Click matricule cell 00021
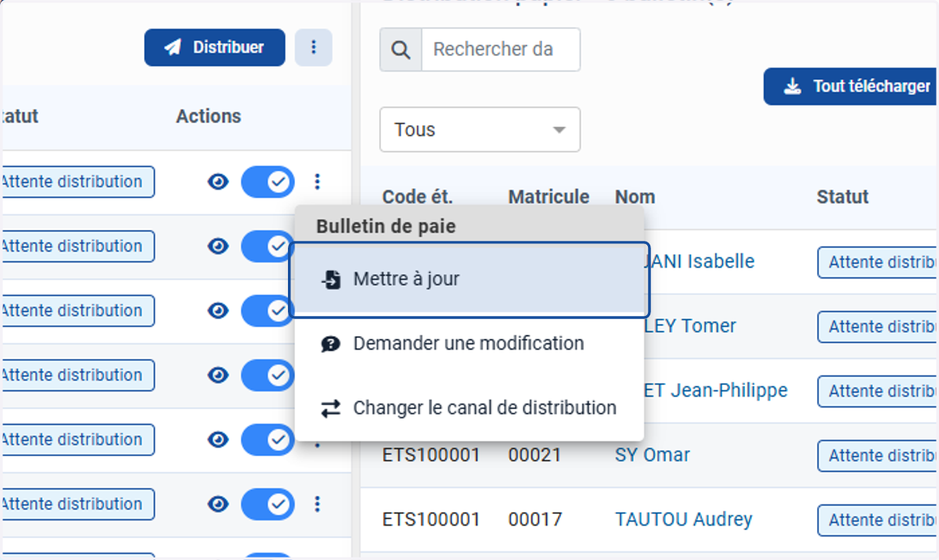Screen dimensions: 939x560 click(x=534, y=454)
